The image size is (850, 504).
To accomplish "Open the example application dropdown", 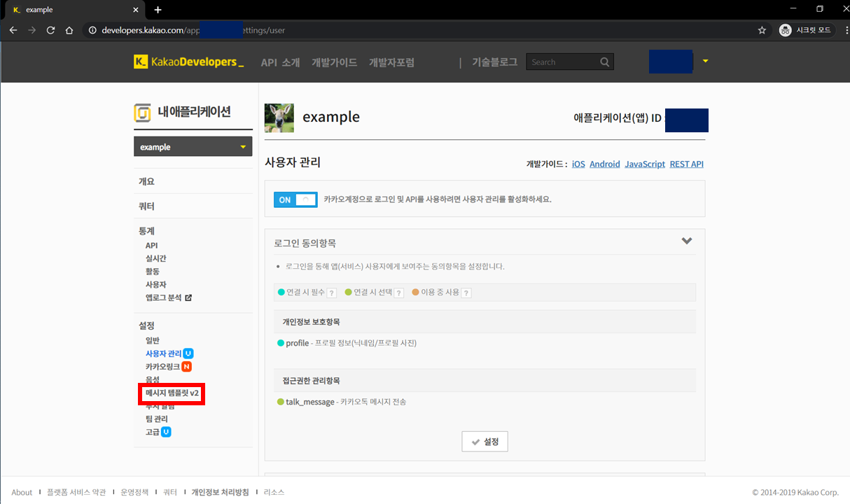I will pos(193,147).
